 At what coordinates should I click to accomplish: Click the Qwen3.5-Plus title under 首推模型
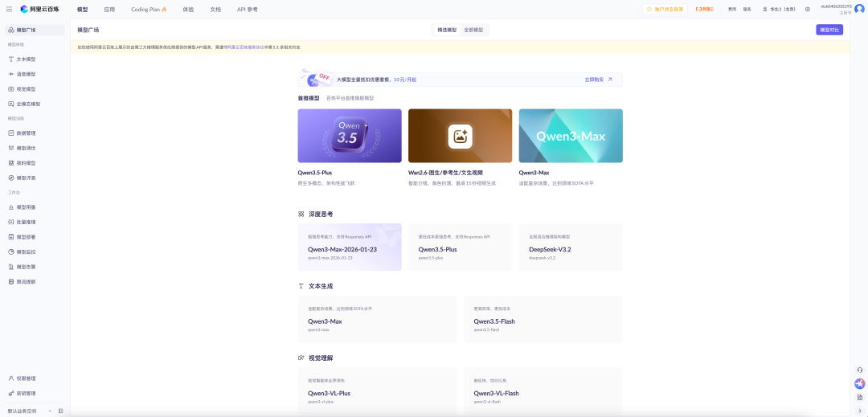[315, 173]
